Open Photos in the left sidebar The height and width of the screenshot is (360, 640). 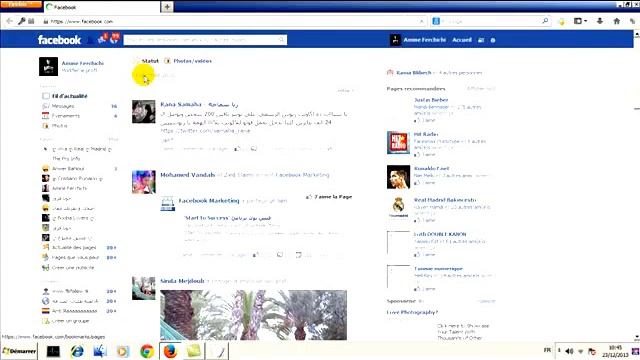tap(59, 126)
